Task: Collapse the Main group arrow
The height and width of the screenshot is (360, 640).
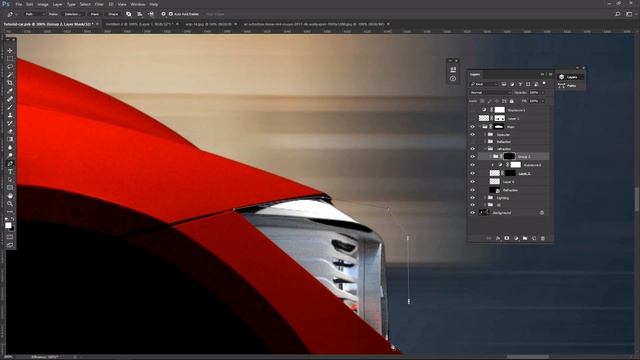Action: pyautogui.click(x=479, y=127)
